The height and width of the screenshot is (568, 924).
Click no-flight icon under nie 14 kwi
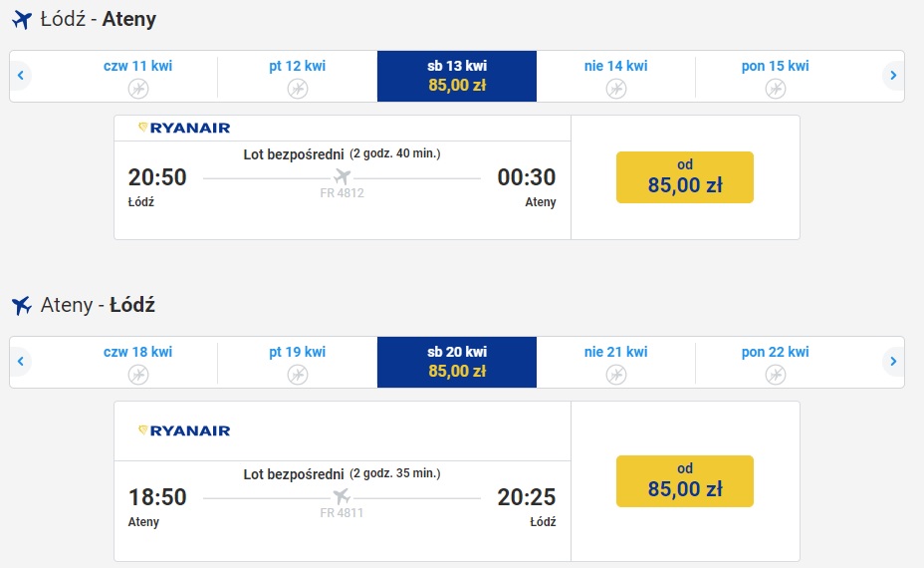click(x=616, y=89)
